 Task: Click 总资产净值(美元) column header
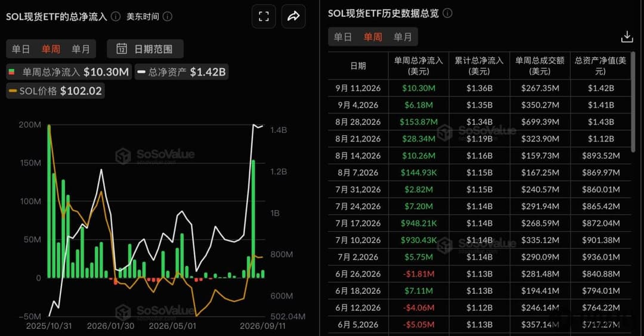click(600, 66)
